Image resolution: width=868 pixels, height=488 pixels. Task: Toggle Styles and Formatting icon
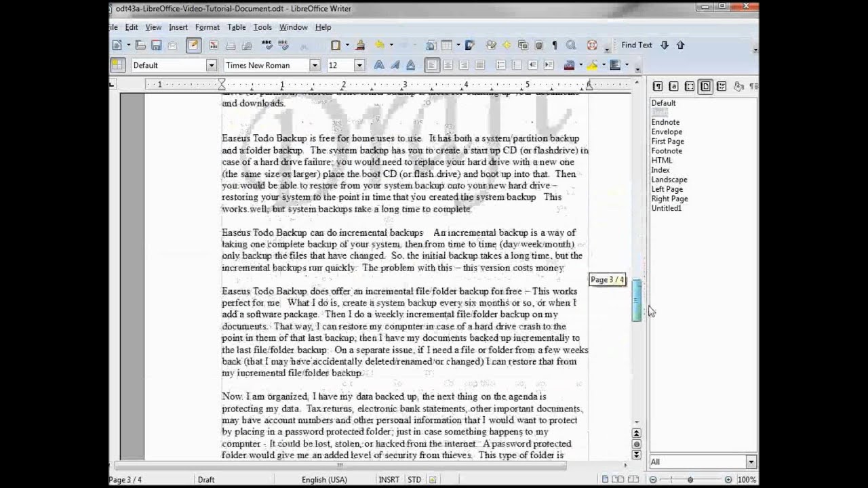tap(117, 65)
